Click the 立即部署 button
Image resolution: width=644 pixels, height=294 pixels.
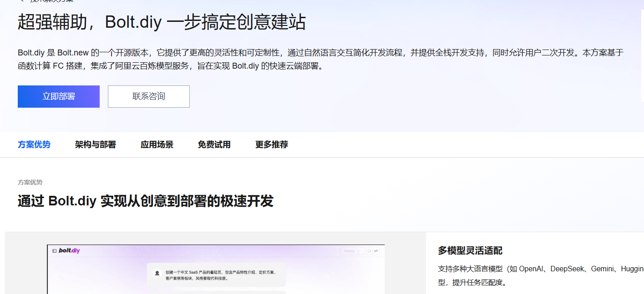pos(59,96)
